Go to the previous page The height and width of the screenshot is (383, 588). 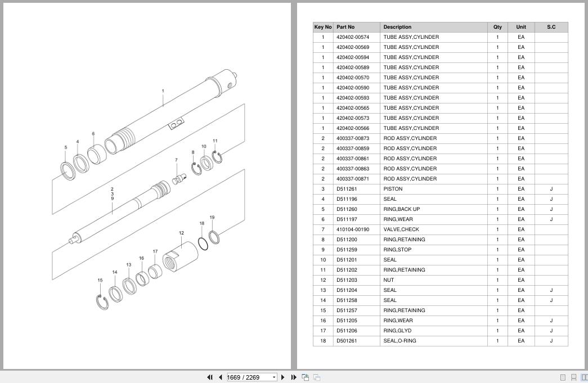221,377
